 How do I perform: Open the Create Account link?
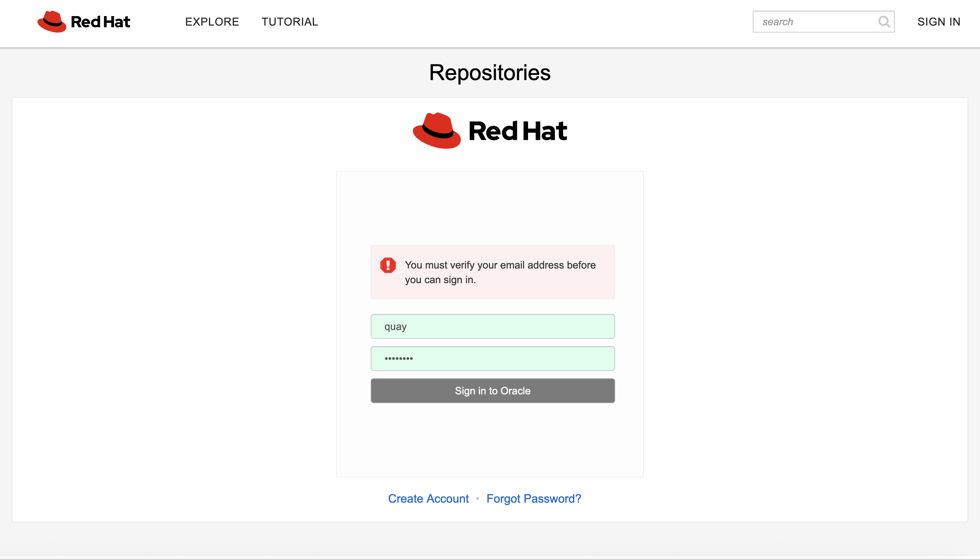[428, 498]
